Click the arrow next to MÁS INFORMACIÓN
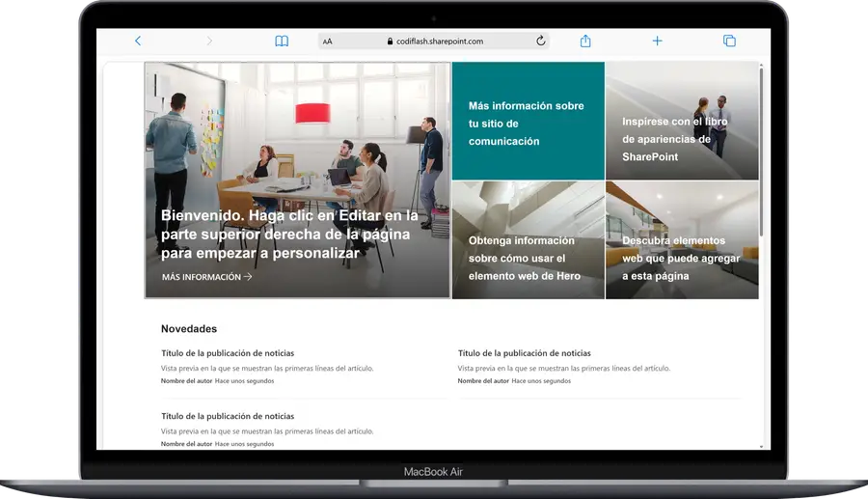 [x=248, y=276]
